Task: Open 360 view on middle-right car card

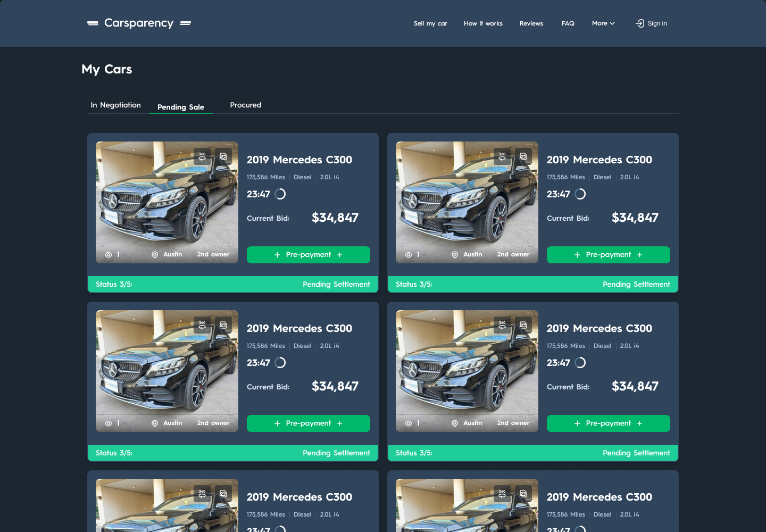Action: [502, 325]
